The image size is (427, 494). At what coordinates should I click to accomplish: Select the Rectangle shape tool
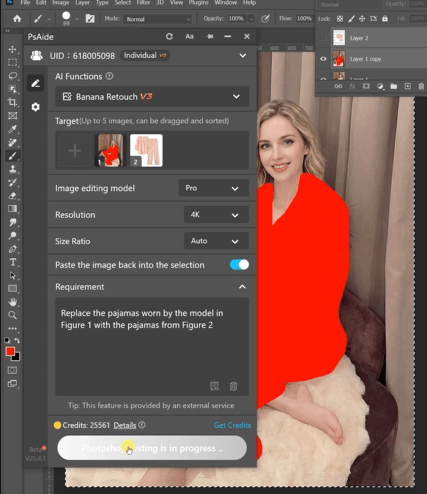click(13, 289)
